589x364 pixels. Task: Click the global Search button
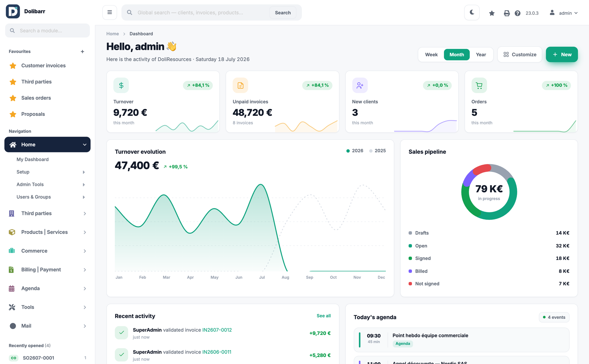coord(283,13)
